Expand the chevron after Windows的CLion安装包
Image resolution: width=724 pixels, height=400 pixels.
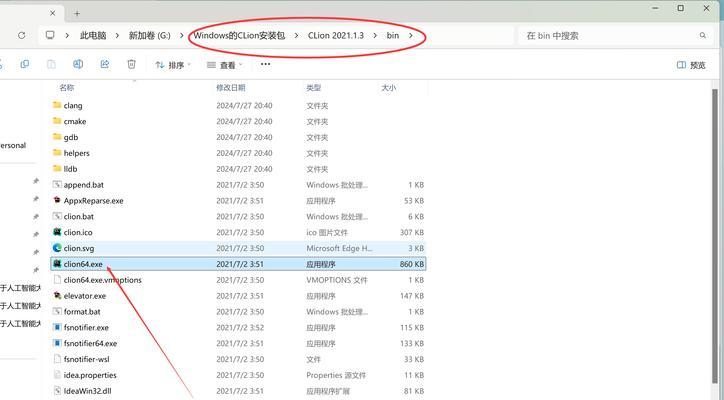(296, 36)
